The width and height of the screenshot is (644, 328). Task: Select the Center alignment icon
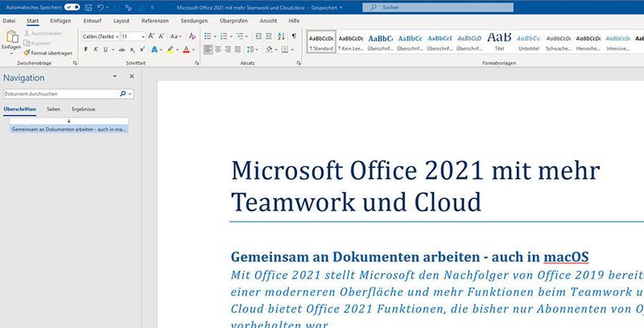pos(217,49)
